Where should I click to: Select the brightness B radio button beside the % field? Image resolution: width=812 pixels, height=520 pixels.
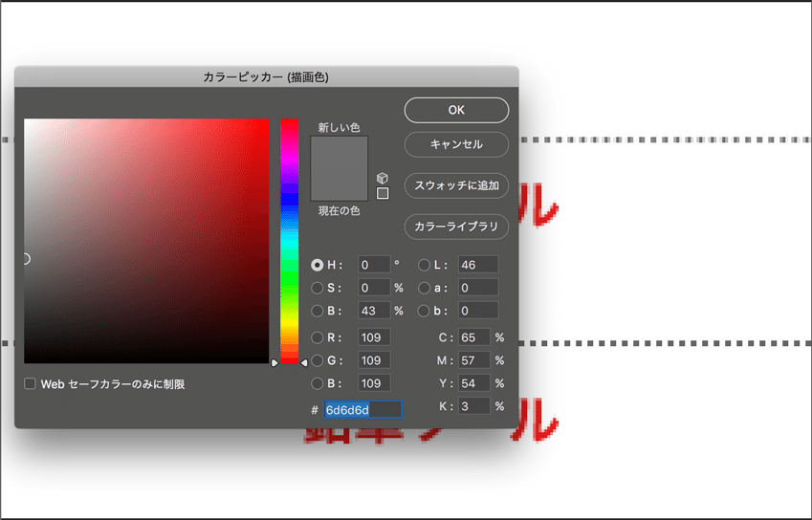click(317, 311)
